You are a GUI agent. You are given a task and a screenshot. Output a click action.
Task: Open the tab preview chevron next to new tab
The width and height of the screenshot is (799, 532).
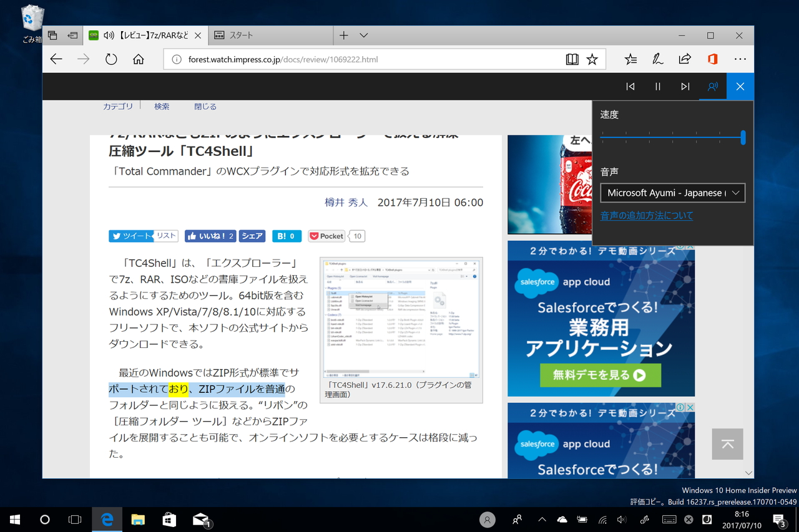click(363, 36)
